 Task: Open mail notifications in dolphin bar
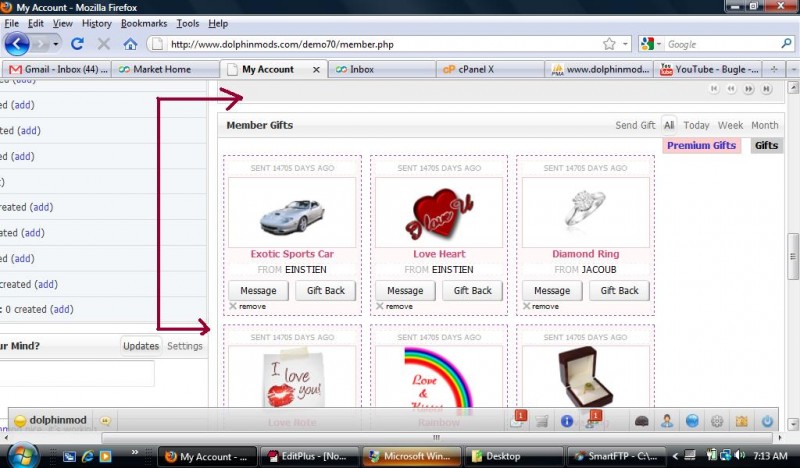(517, 420)
